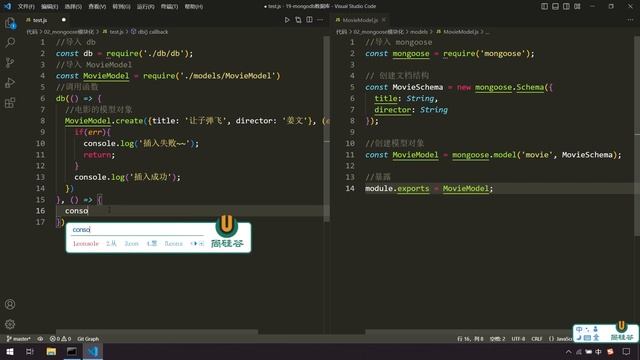Switch to the MovieModel.js tab
This screenshot has width=640, height=360.
[x=360, y=20]
